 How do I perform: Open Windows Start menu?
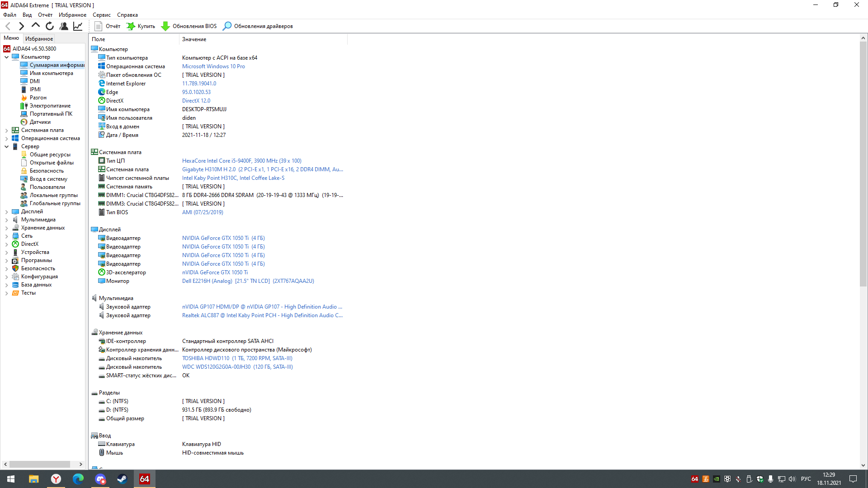[11, 479]
